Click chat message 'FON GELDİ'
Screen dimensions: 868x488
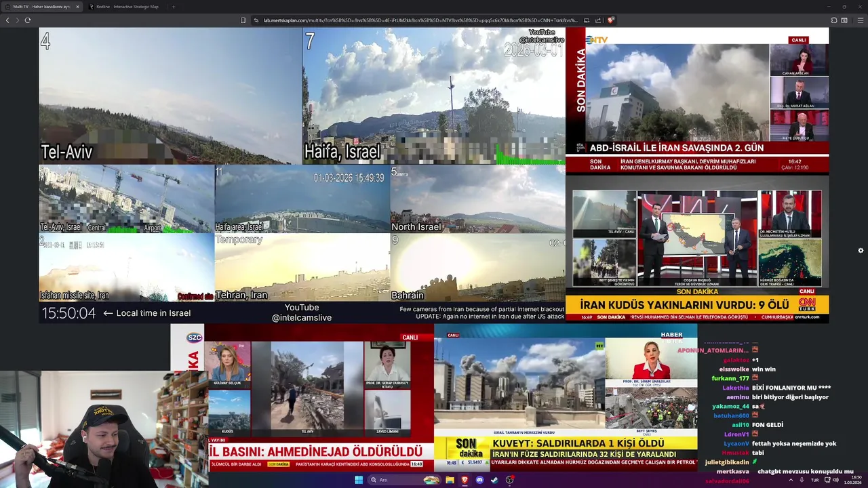(x=768, y=425)
